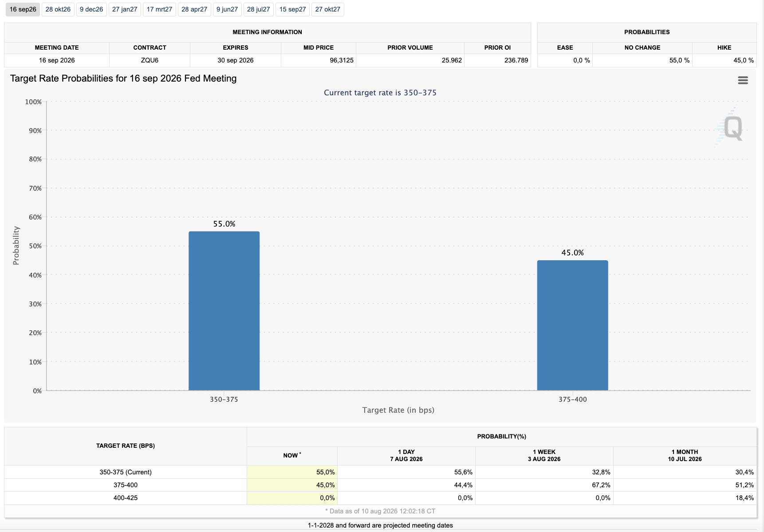
Task: Select the 28 jul27 meeting tab
Action: point(259,9)
